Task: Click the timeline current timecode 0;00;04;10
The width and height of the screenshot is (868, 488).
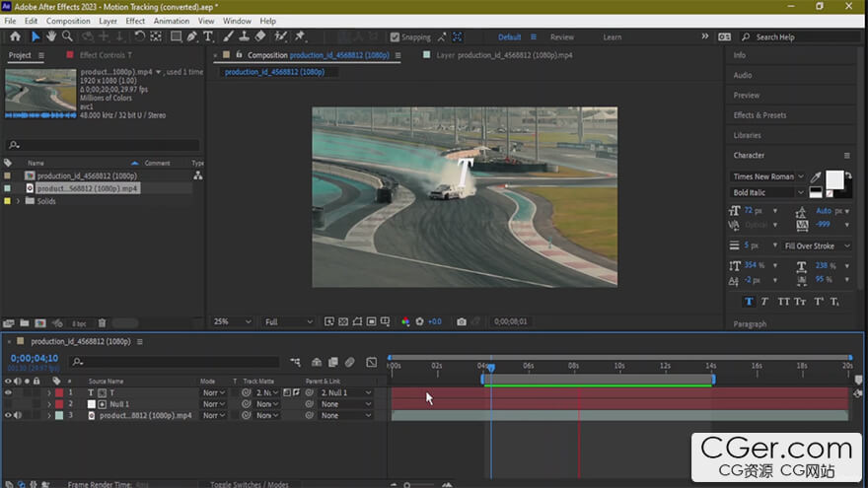Action: pyautogui.click(x=35, y=359)
